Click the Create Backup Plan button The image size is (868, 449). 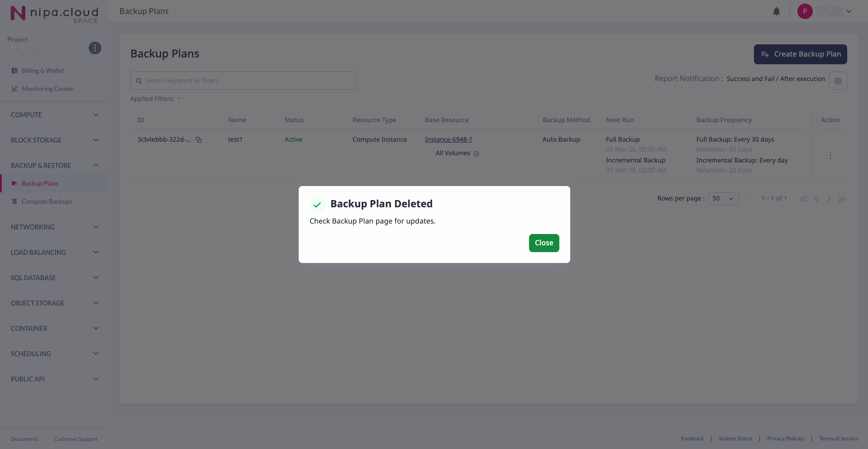pos(800,54)
